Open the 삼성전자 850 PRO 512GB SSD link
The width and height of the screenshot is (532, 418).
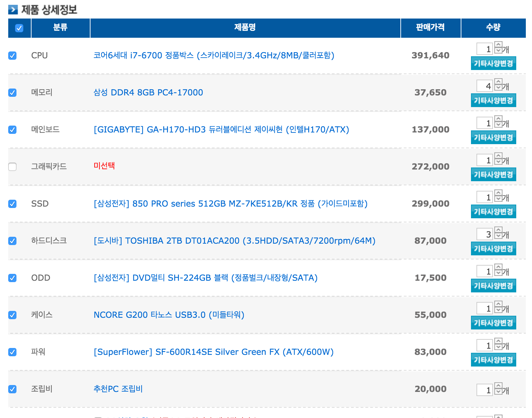[x=231, y=204]
